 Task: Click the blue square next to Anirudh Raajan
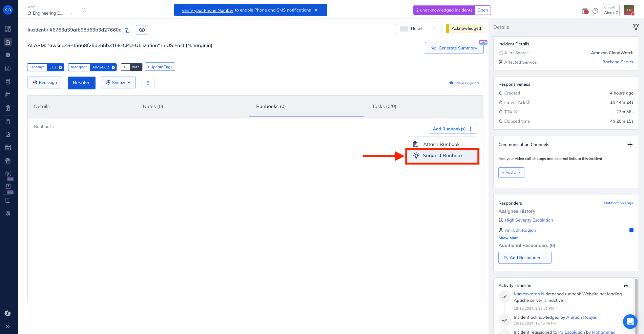tap(631, 230)
